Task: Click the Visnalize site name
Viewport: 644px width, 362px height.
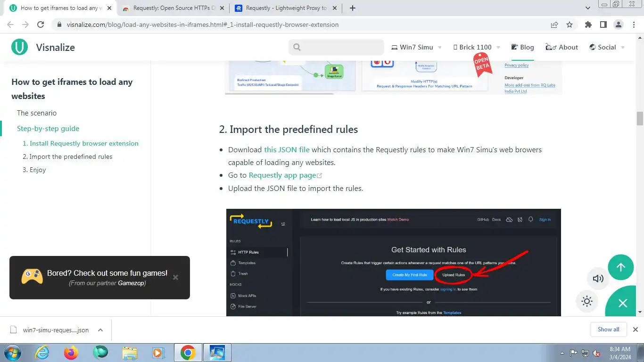Action: (x=55, y=47)
